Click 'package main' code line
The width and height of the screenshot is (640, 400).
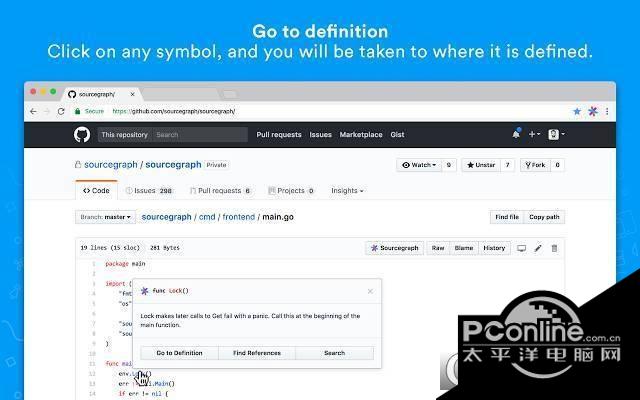pos(125,264)
